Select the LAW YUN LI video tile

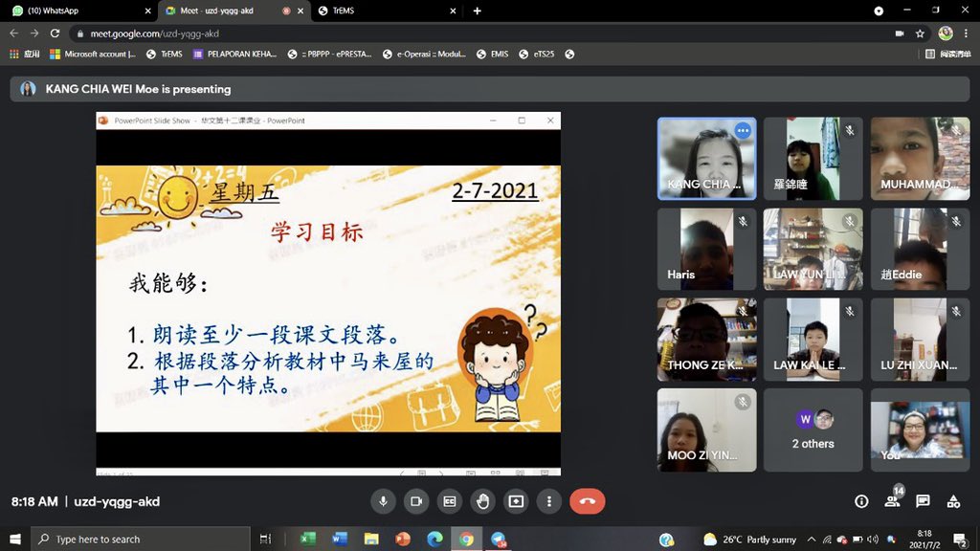[813, 249]
